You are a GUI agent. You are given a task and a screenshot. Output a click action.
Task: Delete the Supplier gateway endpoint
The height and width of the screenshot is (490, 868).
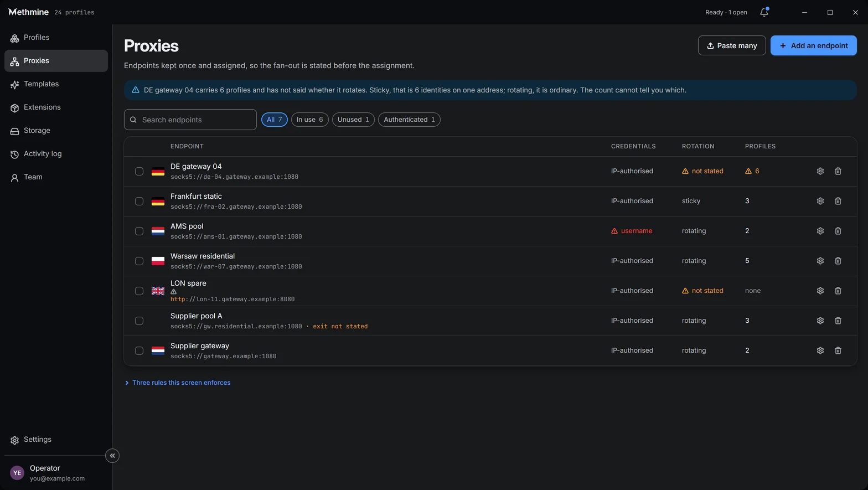838,350
